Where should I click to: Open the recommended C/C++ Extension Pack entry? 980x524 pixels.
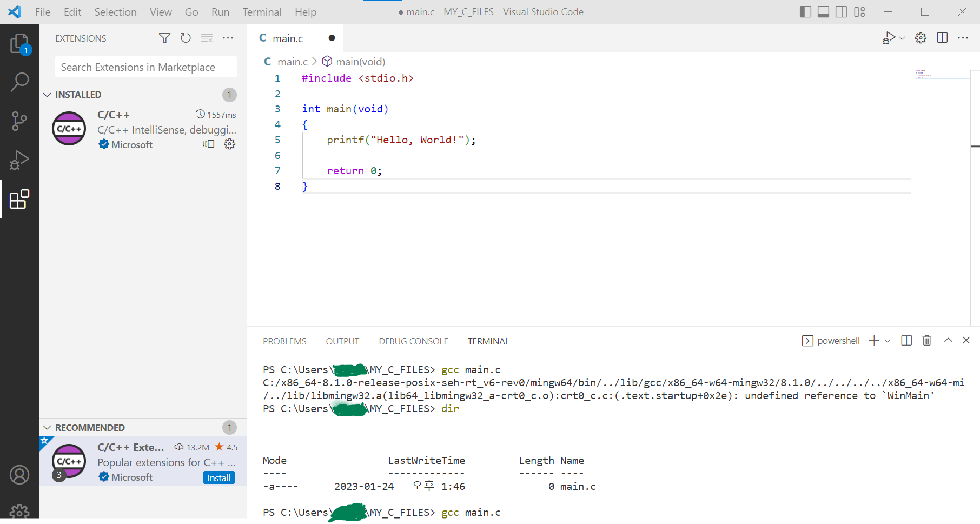point(143,461)
